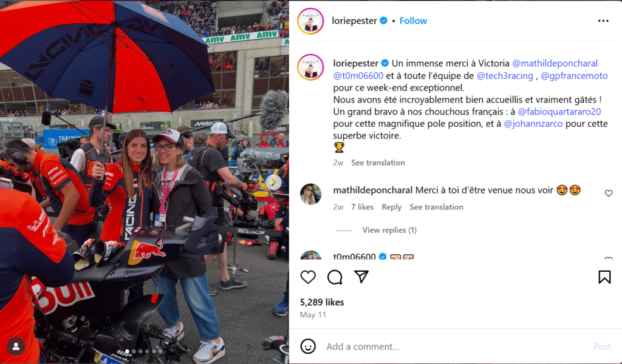
Task: Open the @johannzarco profile mention
Action: [533, 124]
